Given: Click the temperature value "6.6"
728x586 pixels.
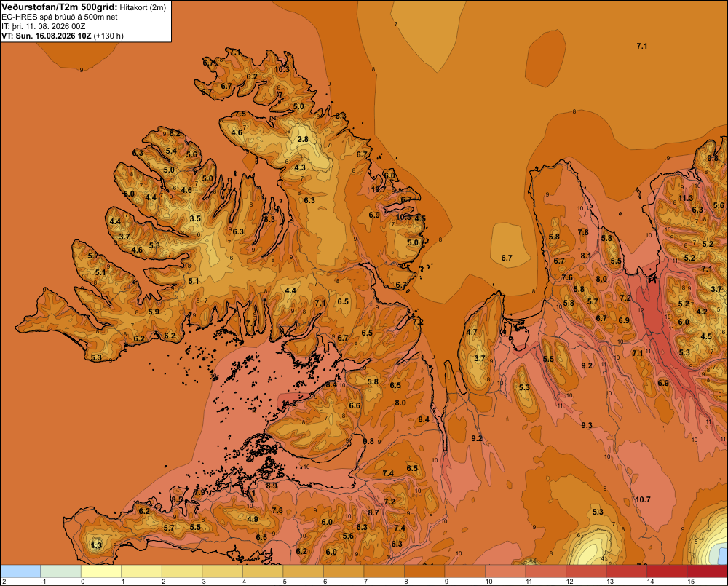Looking at the screenshot, I should (x=355, y=405).
